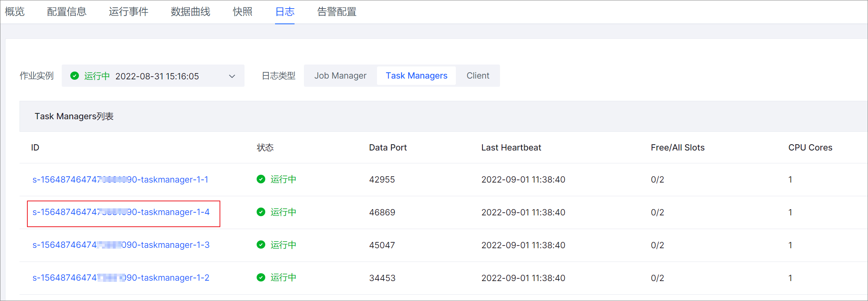Switch to the 概览 tab
Image resolution: width=868 pixels, height=301 pixels.
[15, 12]
